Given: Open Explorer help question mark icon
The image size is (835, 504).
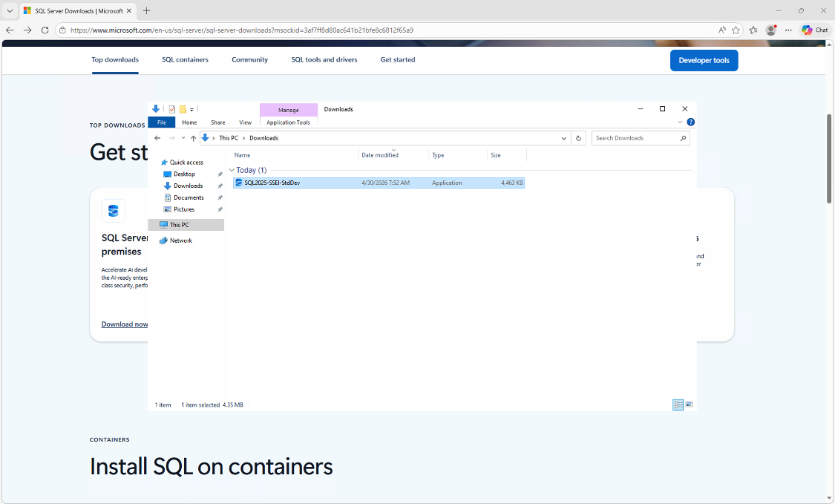Looking at the screenshot, I should pos(691,122).
